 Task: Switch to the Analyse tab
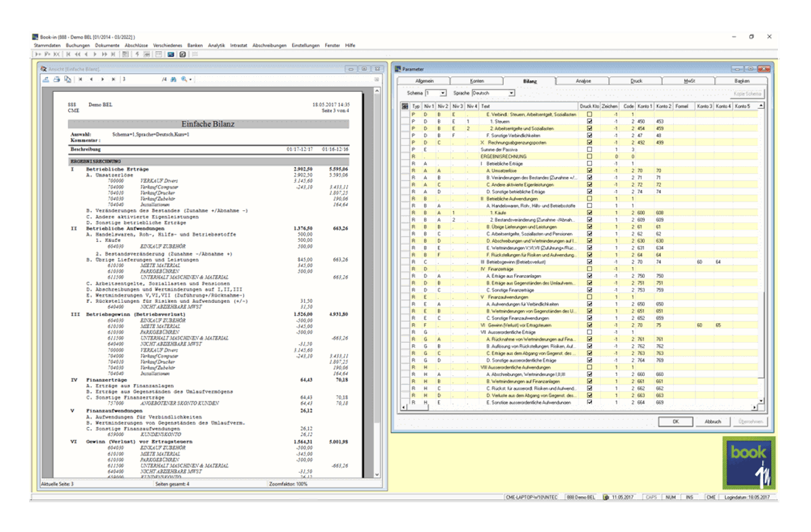(x=583, y=80)
